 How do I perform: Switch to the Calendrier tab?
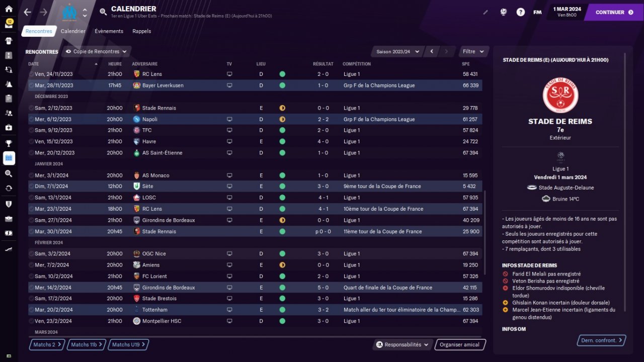click(73, 31)
